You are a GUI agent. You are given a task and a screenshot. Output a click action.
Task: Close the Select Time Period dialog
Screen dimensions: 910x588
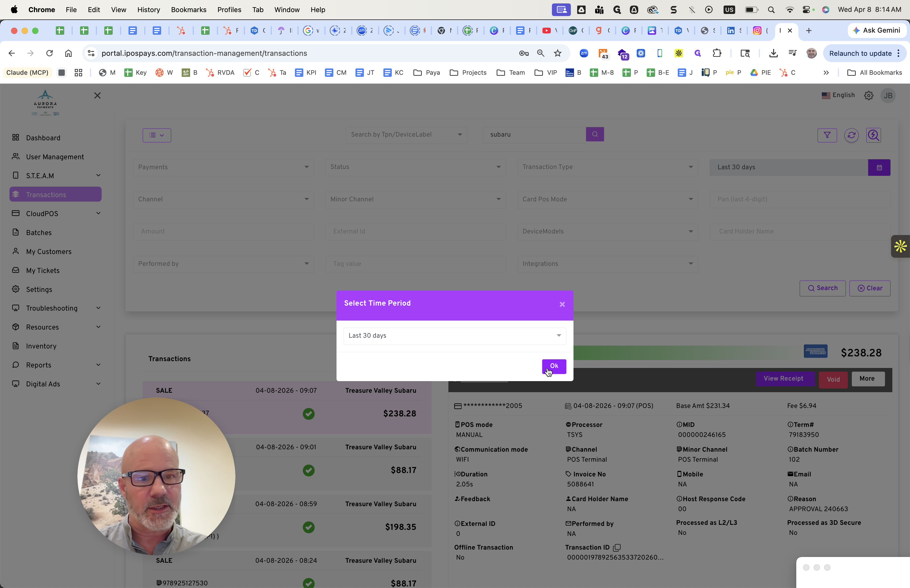[562, 304]
